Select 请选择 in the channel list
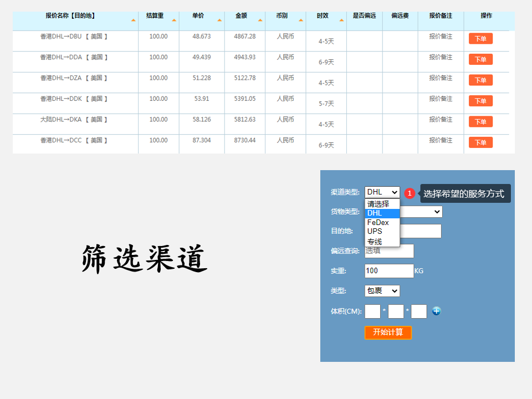Screen dimensions: 532x399 pyautogui.click(x=378, y=204)
